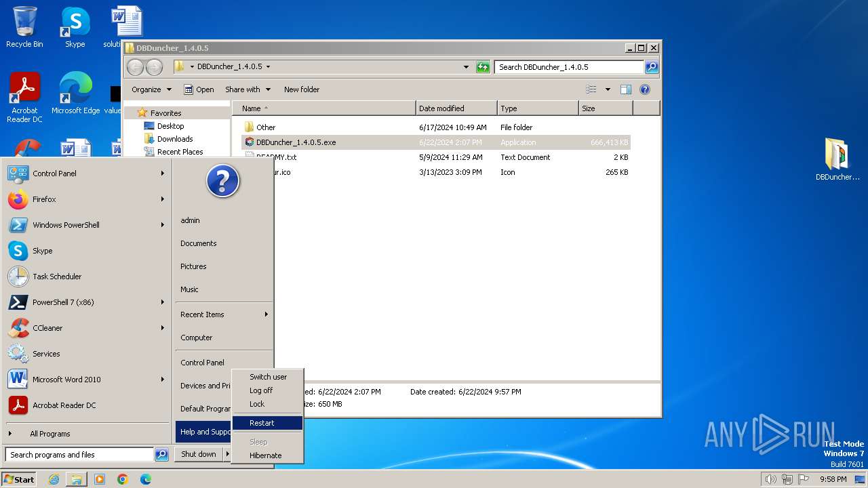This screenshot has width=868, height=488.
Task: Expand the Recent Items submenu arrow
Action: [267, 314]
